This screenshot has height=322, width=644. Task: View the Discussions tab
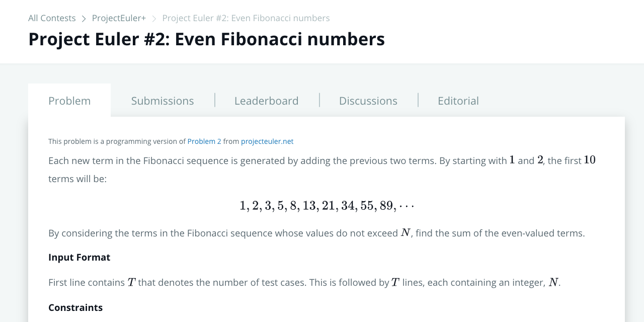tap(368, 101)
